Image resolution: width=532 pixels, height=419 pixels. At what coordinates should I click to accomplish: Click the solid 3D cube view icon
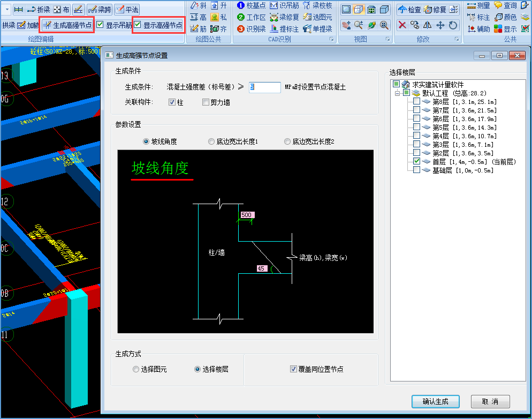point(384,10)
